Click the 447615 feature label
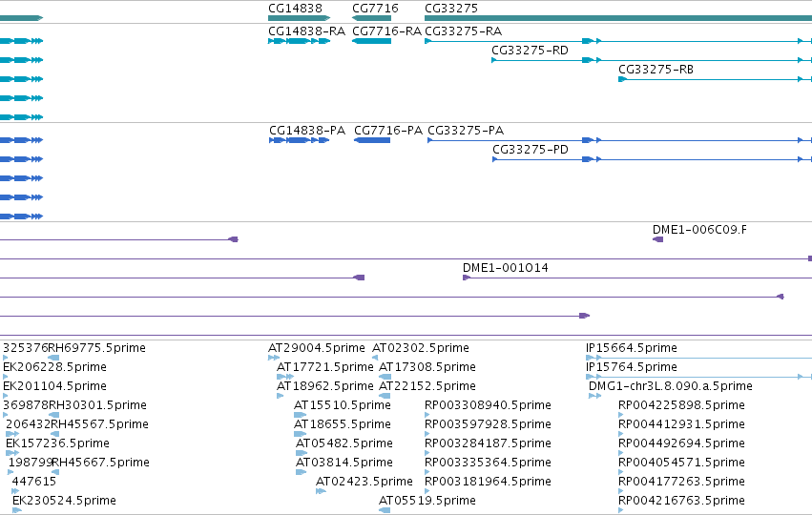The image size is (812, 515). tap(34, 482)
